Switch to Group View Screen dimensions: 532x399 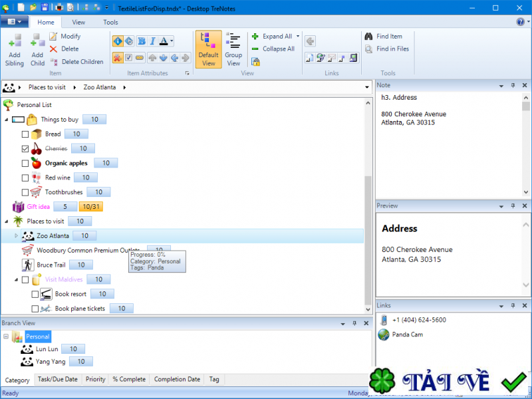pos(233,48)
